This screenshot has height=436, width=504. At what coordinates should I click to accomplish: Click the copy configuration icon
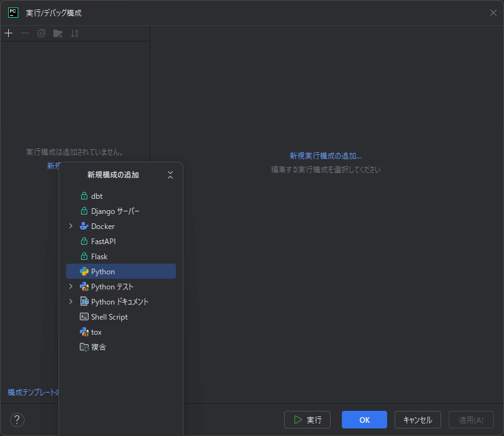click(x=41, y=33)
